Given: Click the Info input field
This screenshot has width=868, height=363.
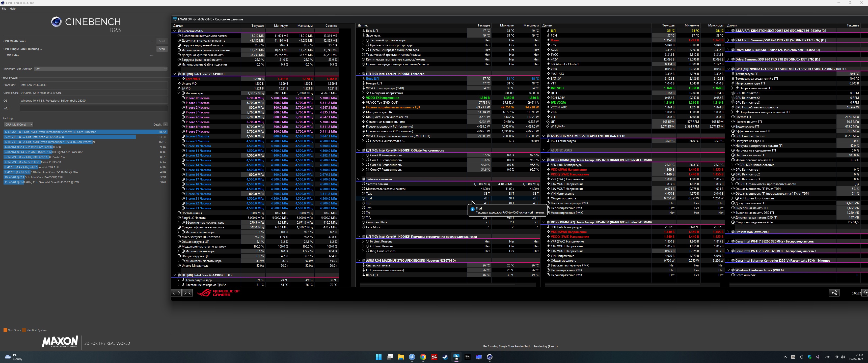Looking at the screenshot, I should pyautogui.click(x=93, y=108).
